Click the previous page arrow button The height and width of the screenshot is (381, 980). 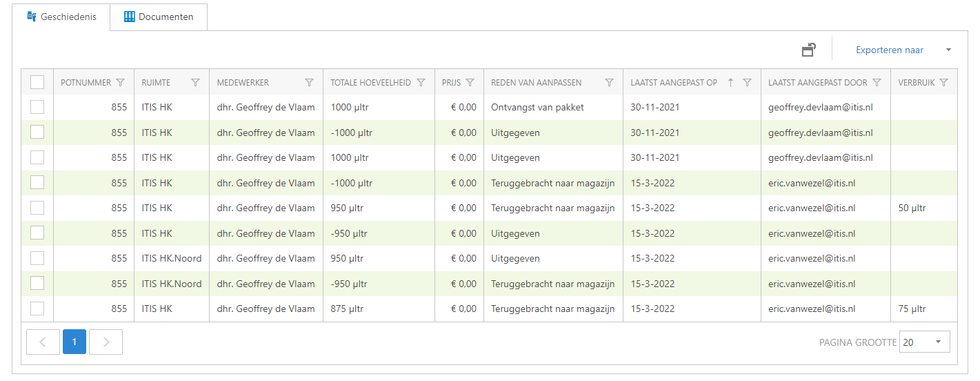click(43, 342)
